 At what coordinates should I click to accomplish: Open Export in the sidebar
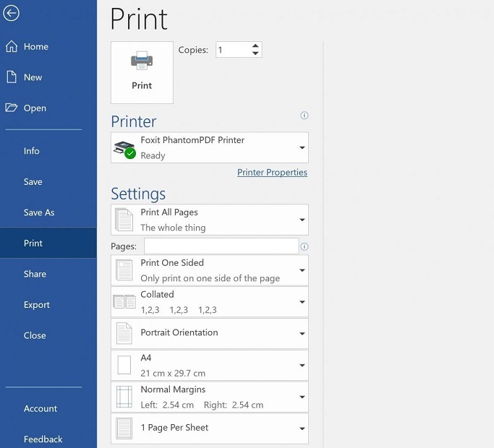(x=48, y=305)
